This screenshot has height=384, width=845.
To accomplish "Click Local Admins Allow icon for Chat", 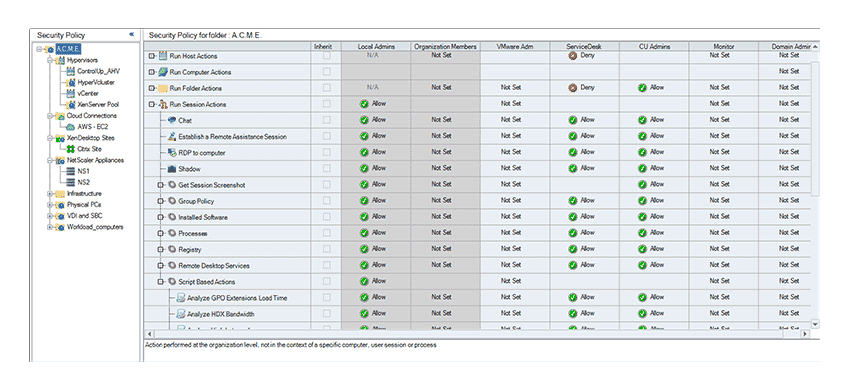I will 364,120.
